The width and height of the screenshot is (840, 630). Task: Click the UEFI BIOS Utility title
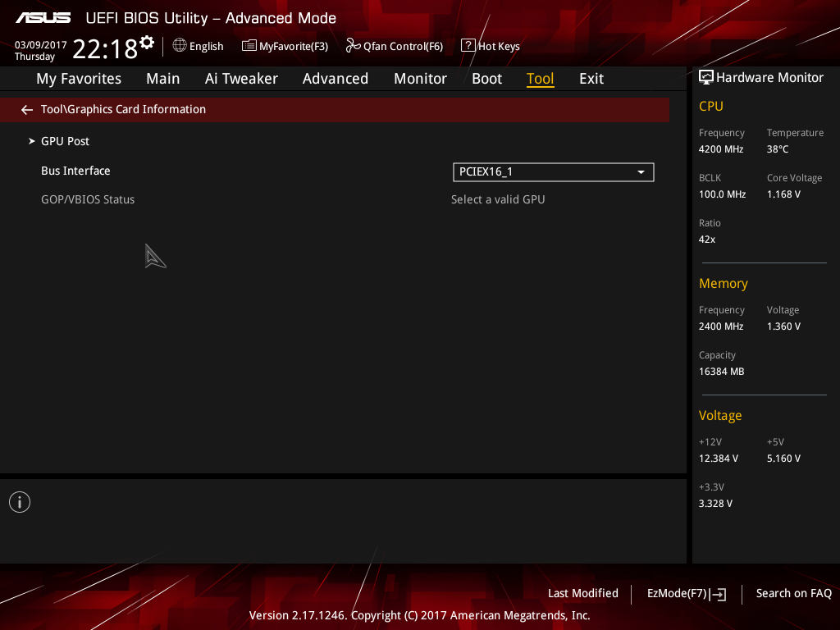211,18
